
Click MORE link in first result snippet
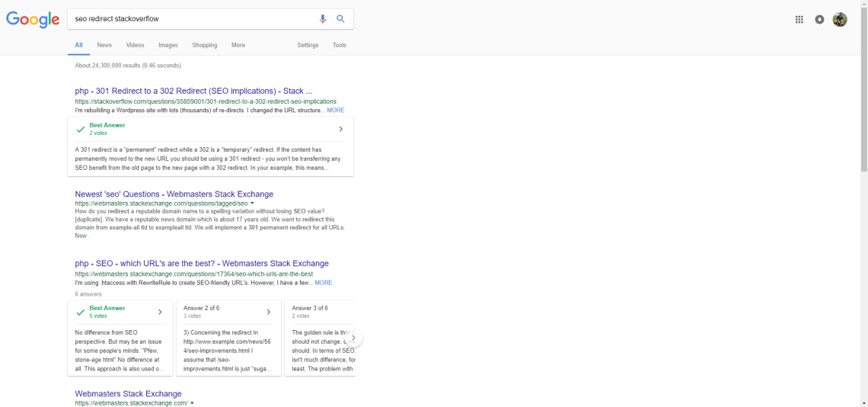[x=336, y=111]
